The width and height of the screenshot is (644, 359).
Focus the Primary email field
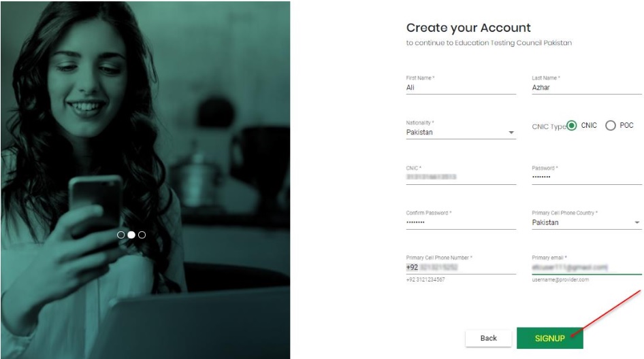(587, 267)
